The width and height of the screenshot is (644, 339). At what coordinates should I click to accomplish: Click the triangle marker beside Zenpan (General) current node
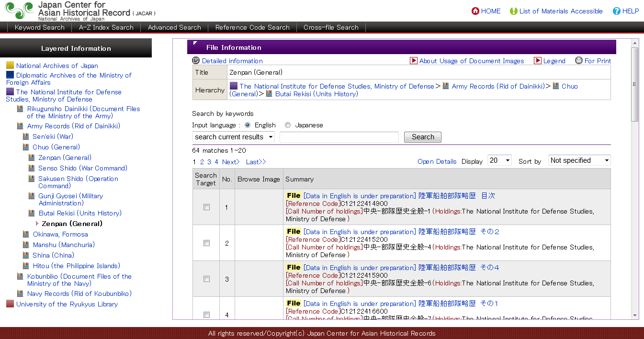[x=37, y=223]
